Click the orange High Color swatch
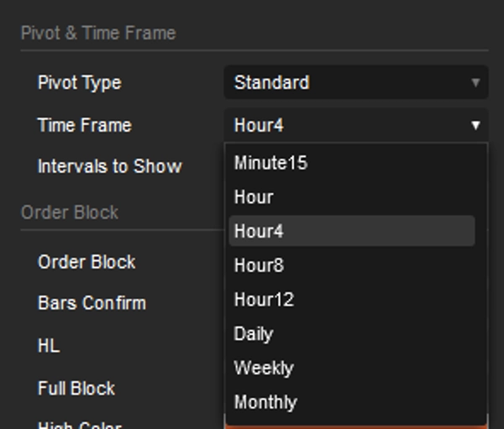504x429 pixels. (x=355, y=425)
